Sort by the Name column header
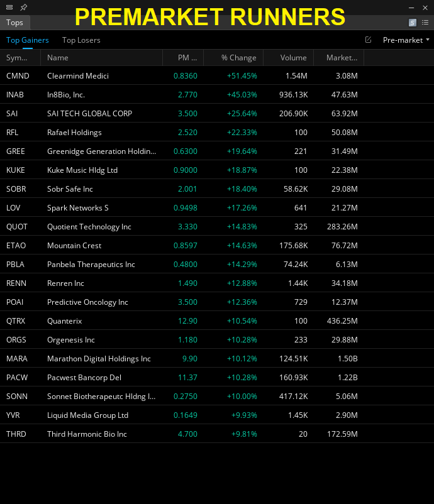Image resolution: width=434 pixels, height=504 pixels. click(101, 58)
